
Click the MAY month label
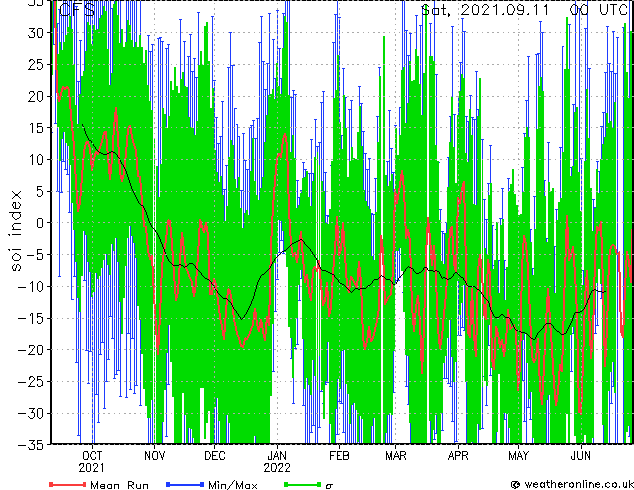[x=518, y=456]
